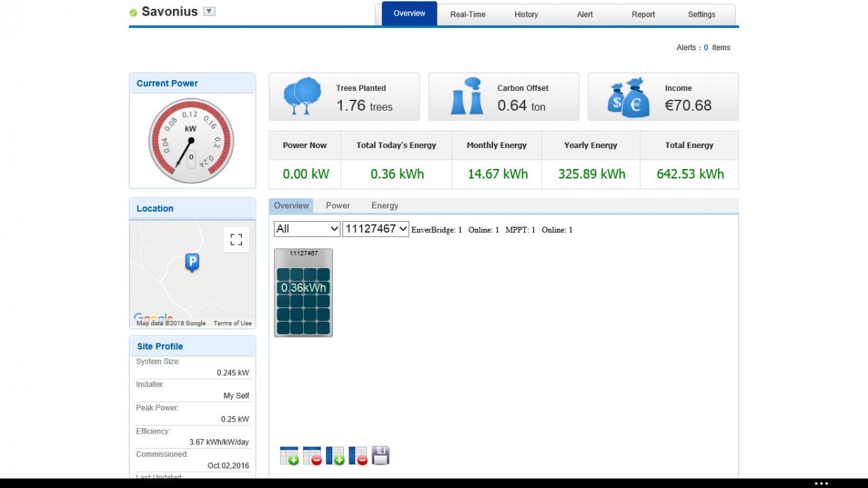Click the Trees Planted tree icon
The height and width of the screenshot is (488, 868).
pos(302,96)
